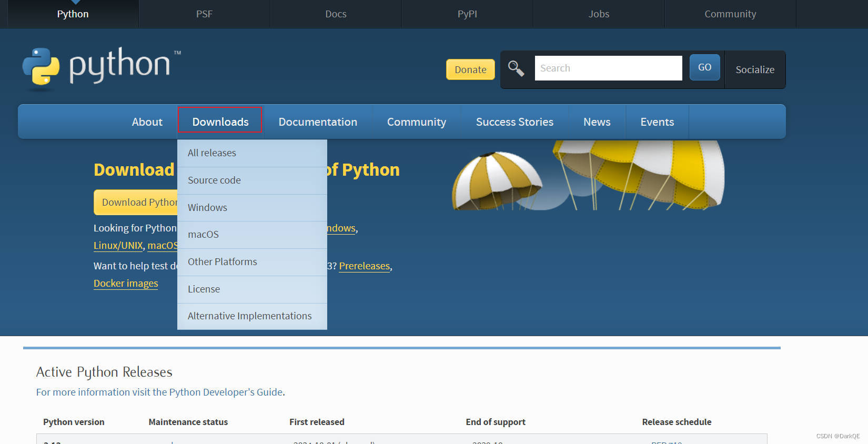Screen dimensions: 868x444
Task: Click the parachutes illustration
Action: [588, 175]
